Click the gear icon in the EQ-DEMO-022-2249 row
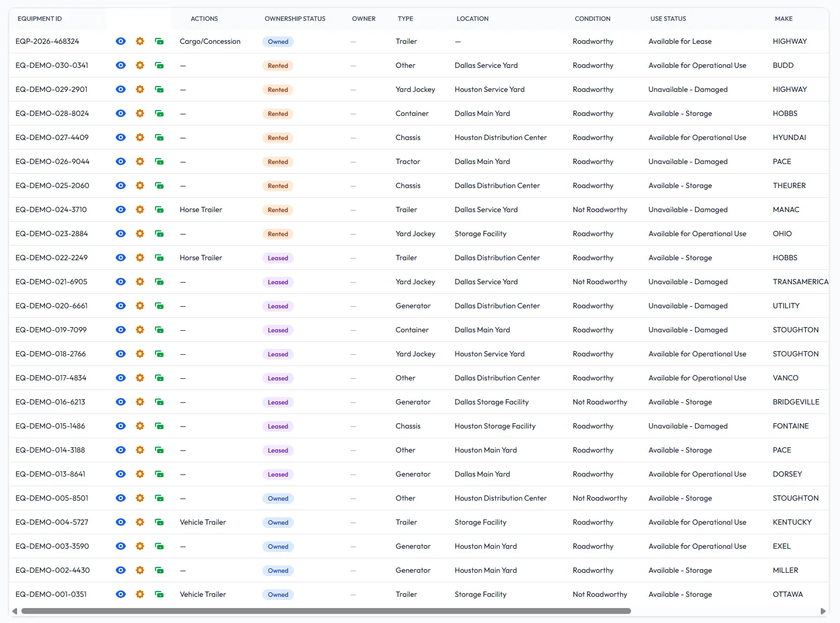 click(x=140, y=258)
